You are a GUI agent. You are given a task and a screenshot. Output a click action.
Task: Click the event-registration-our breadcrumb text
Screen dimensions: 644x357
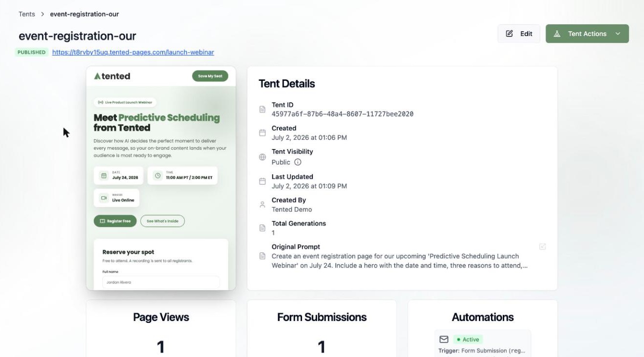[x=84, y=14]
